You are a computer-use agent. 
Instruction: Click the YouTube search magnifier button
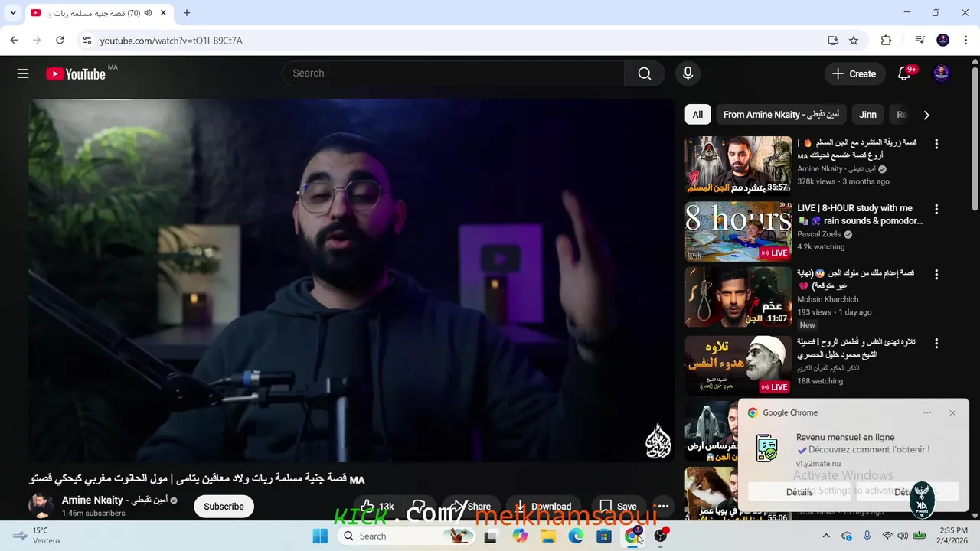pyautogui.click(x=645, y=73)
